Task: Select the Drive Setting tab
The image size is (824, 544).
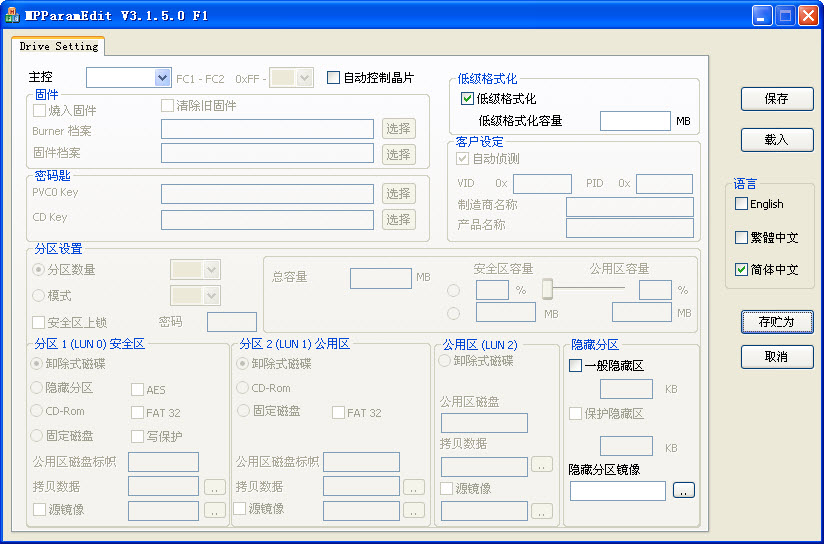Action: click(x=59, y=46)
